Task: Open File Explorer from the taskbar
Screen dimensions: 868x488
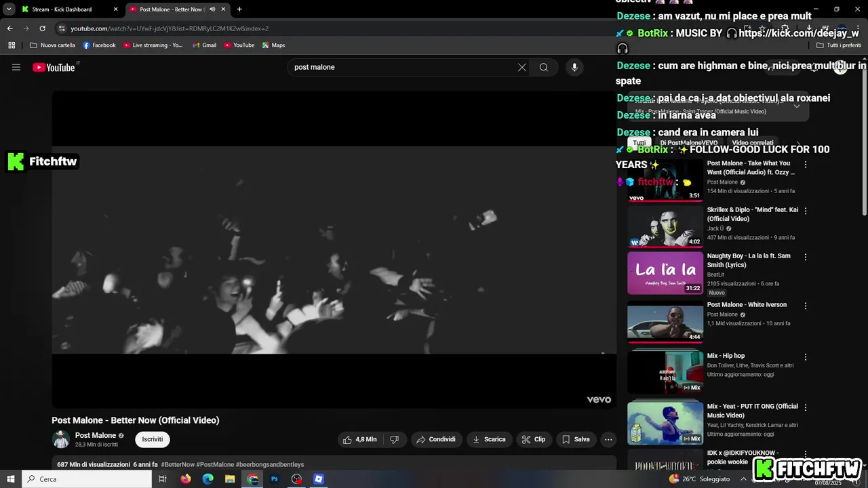Action: (x=230, y=479)
